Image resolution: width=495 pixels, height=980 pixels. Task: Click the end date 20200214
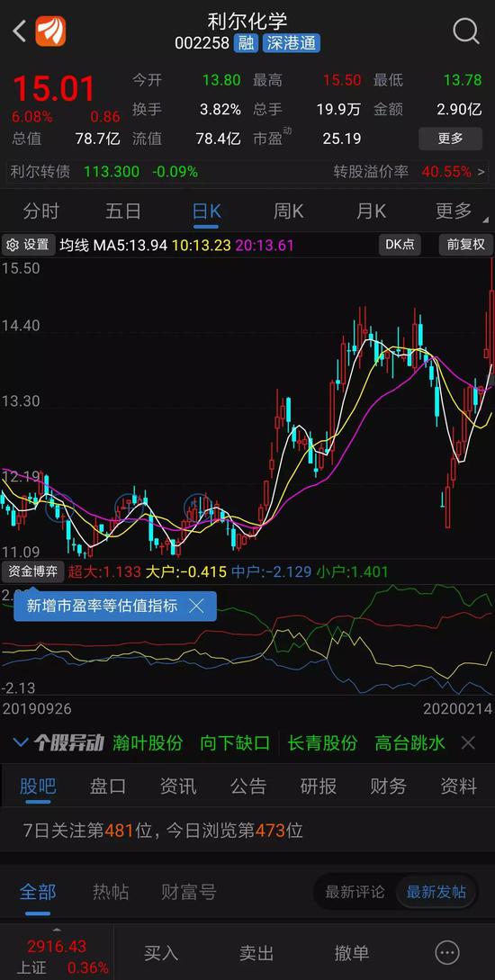457,709
